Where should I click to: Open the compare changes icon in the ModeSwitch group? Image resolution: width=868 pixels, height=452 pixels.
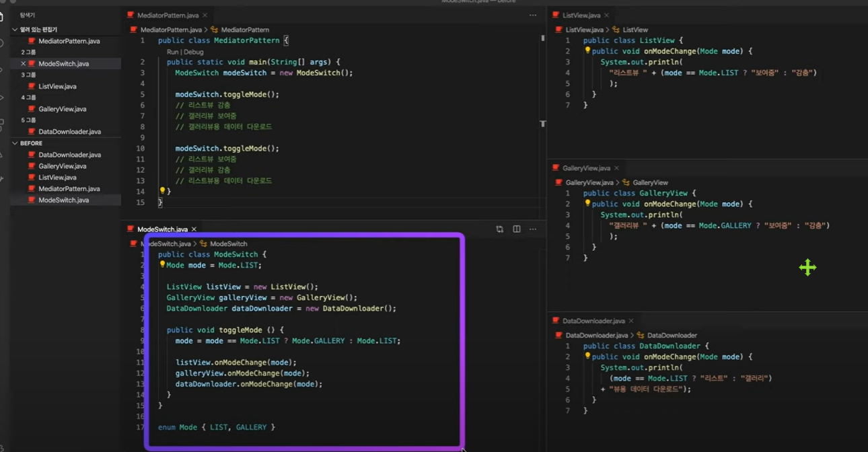[x=499, y=229]
